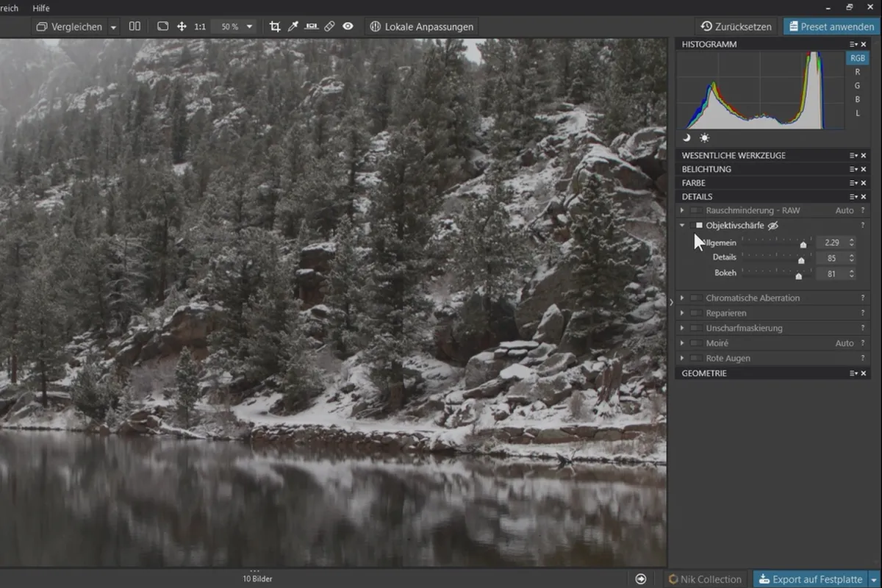Enable the Moiré toggle
The height and width of the screenshot is (588, 882).
[695, 343]
